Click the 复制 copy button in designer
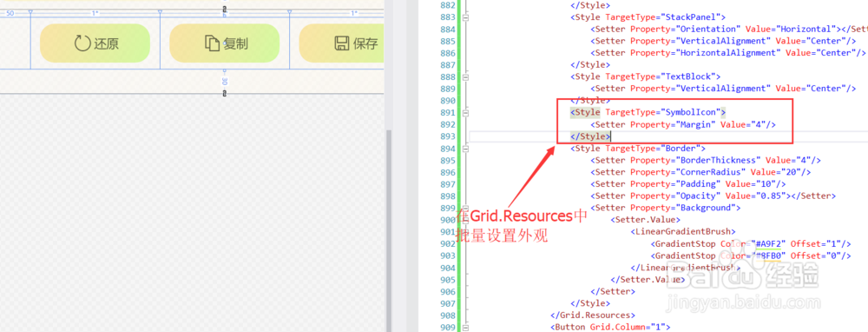Image resolution: width=868 pixels, height=332 pixels. [225, 43]
